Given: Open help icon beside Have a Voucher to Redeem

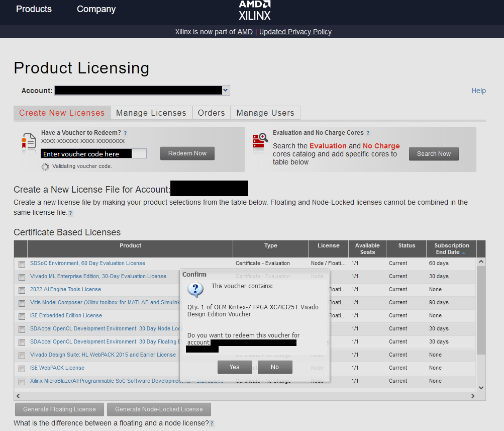Looking at the screenshot, I should [125, 133].
